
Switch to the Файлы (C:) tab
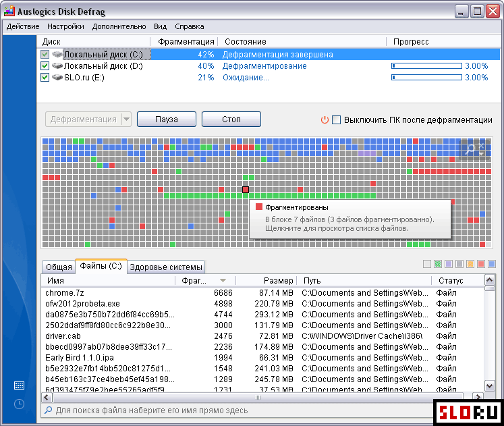pos(101,266)
